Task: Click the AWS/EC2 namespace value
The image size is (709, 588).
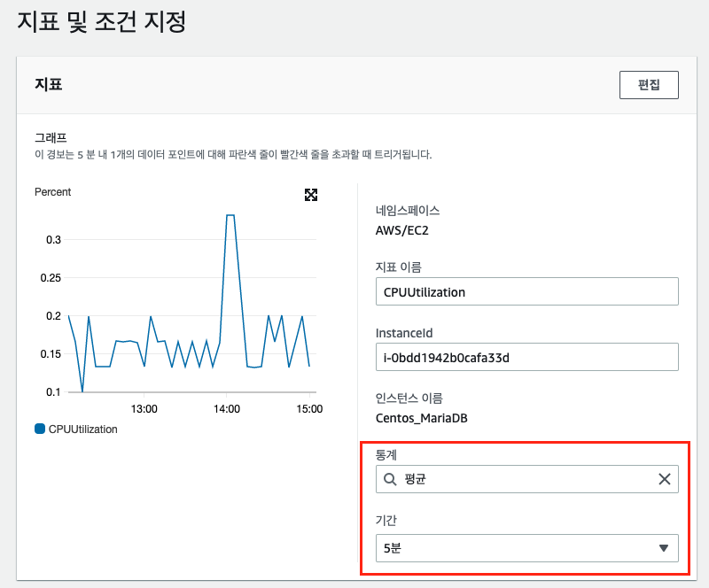Action: pos(401,230)
